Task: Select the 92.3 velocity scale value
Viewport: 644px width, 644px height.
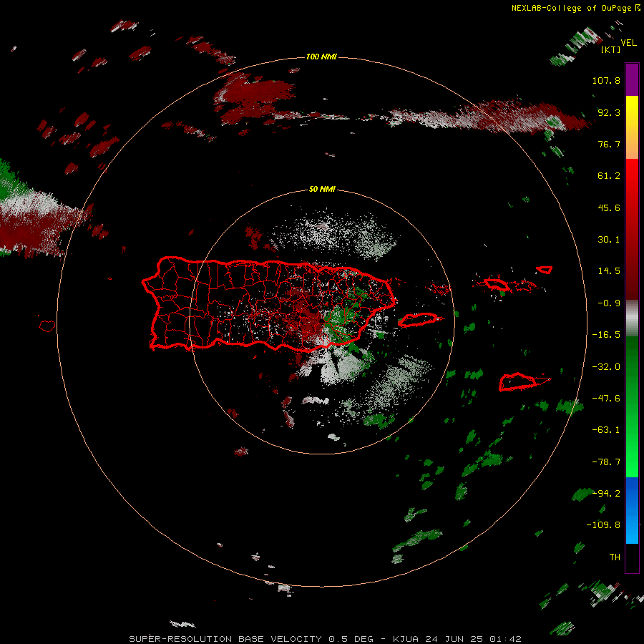Action: [x=609, y=112]
